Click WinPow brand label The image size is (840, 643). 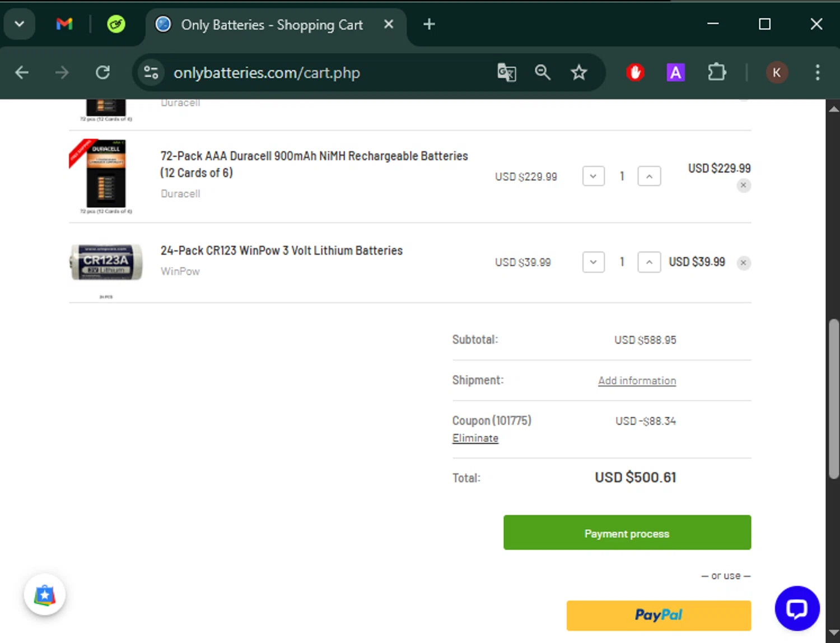[x=180, y=271]
